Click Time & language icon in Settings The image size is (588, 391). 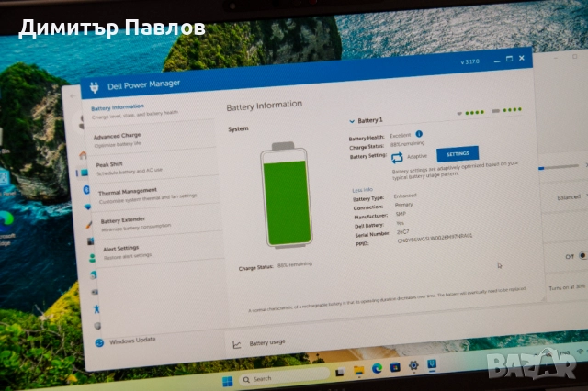(94, 275)
